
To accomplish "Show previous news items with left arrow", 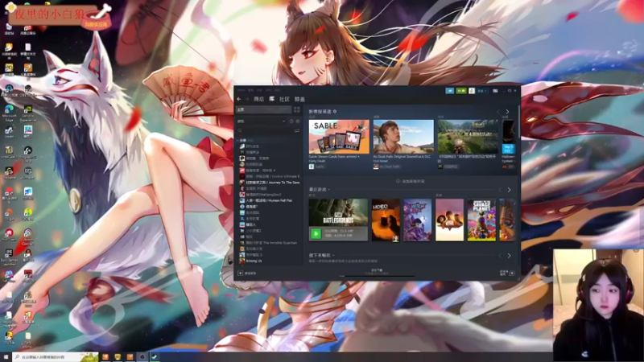I will coord(498,112).
